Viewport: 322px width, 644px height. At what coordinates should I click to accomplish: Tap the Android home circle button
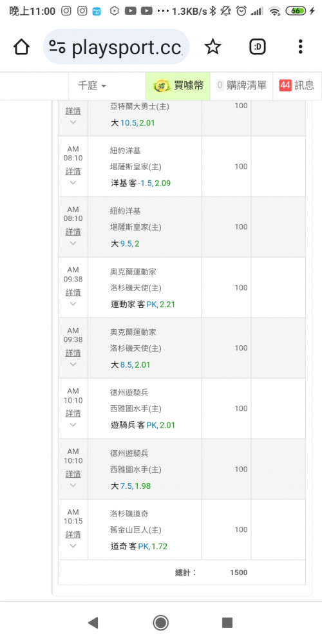tap(161, 623)
